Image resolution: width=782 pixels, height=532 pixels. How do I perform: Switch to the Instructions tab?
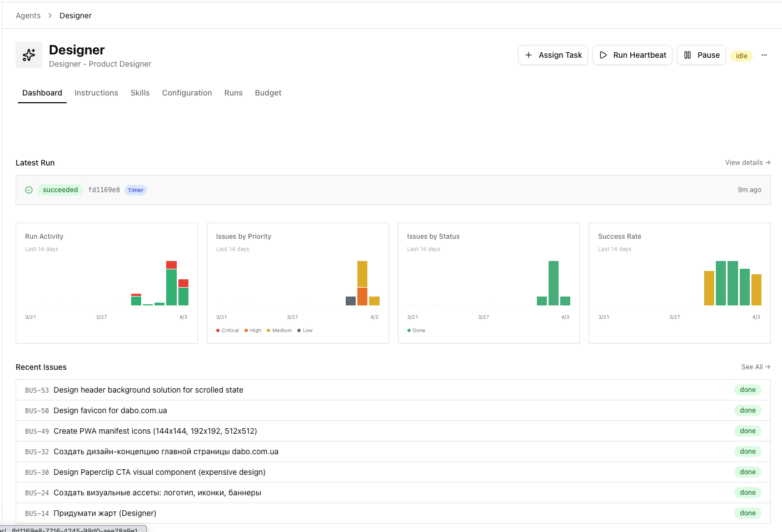[x=96, y=93]
